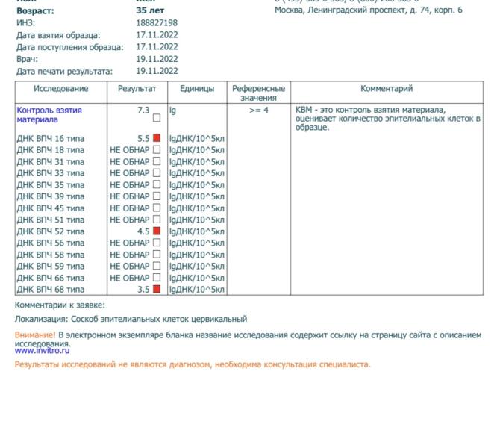The width and height of the screenshot is (497, 448).
Task: Select the Комментарий column header
Action: pos(387,88)
